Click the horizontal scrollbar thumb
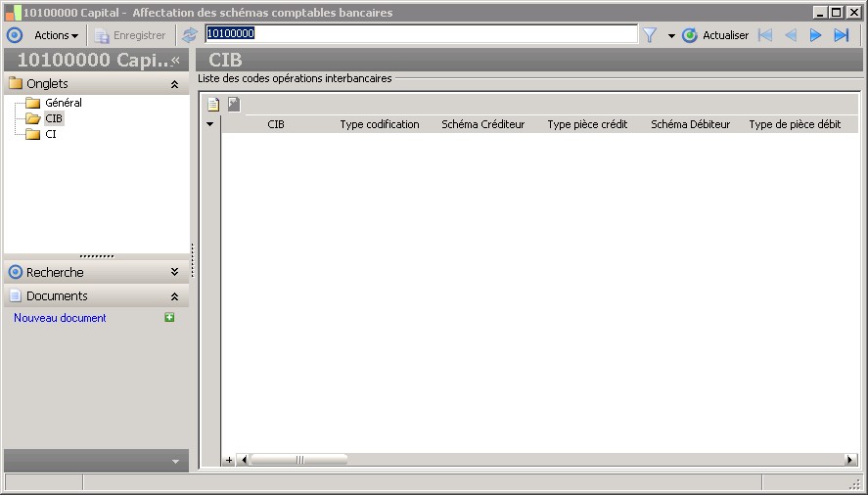Viewport: 868px width, 495px height. pyautogui.click(x=298, y=460)
